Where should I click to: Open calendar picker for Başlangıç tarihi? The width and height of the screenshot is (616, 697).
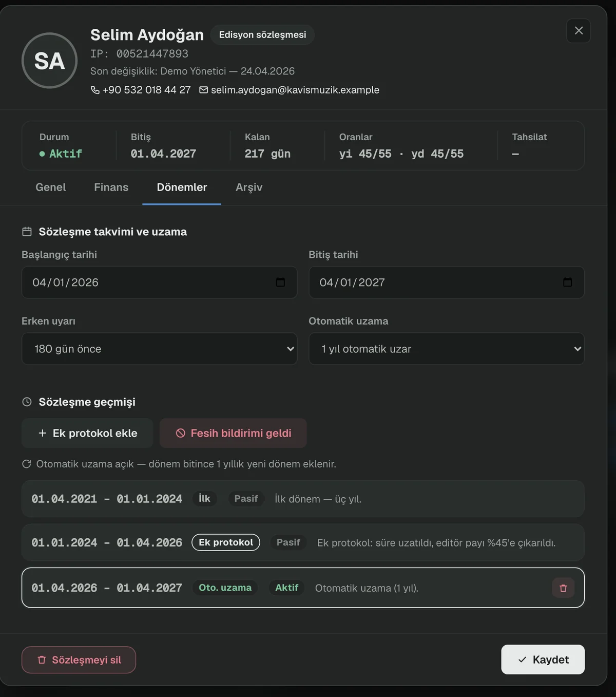(x=280, y=282)
